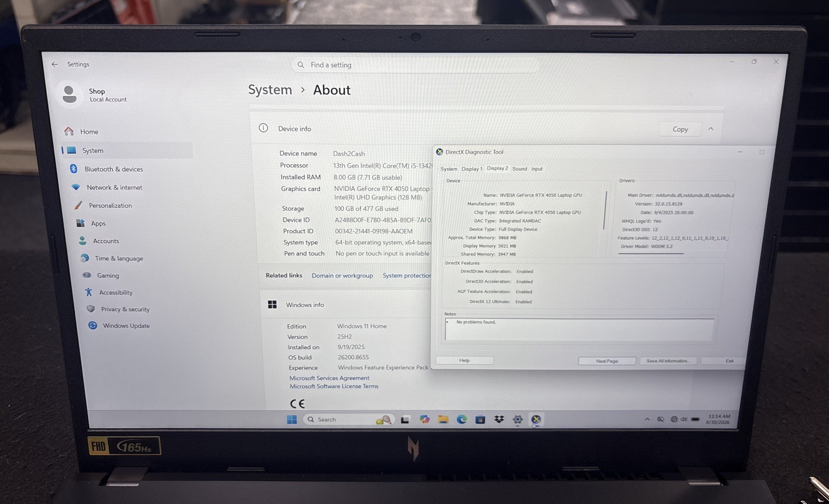Open System protection link
Viewport: 829px width, 504px height.
click(406, 276)
